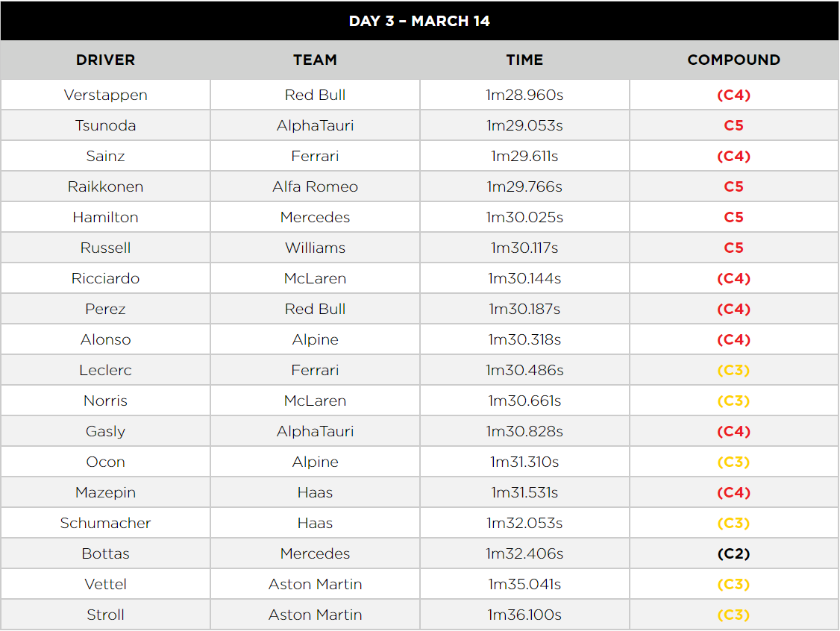The image size is (840, 631).
Task: Select Raikkonen's red C5 compound label
Action: pyautogui.click(x=734, y=186)
